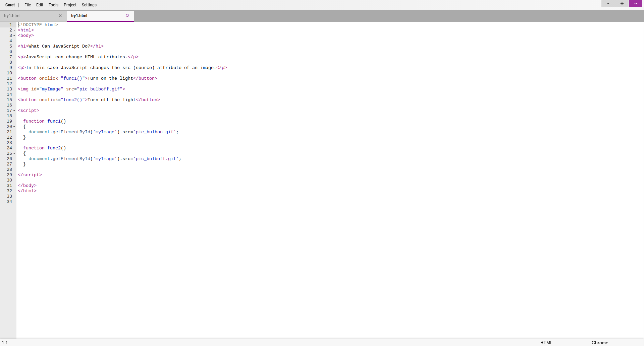644x346 pixels.
Task: Click line number 1 in the gutter
Action: [11, 25]
